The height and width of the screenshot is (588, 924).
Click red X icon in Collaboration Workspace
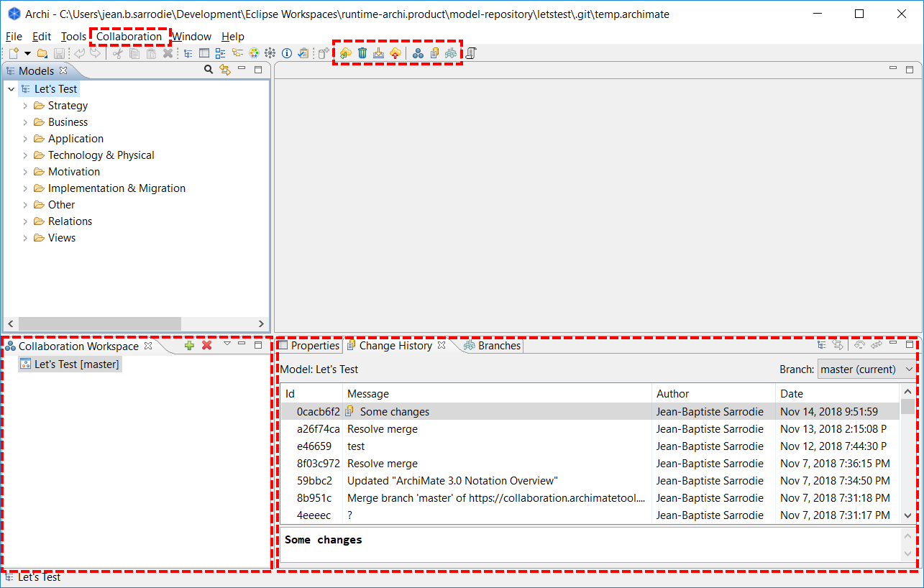207,346
